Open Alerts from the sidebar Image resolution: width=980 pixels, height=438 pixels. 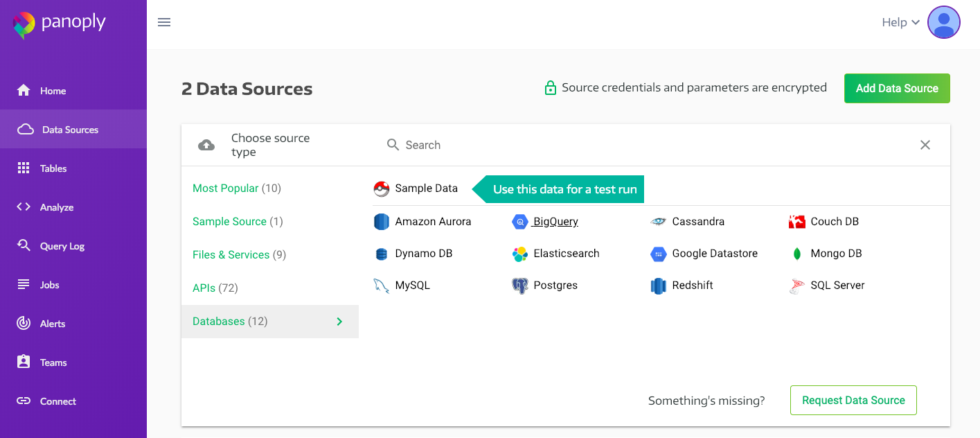73,324
